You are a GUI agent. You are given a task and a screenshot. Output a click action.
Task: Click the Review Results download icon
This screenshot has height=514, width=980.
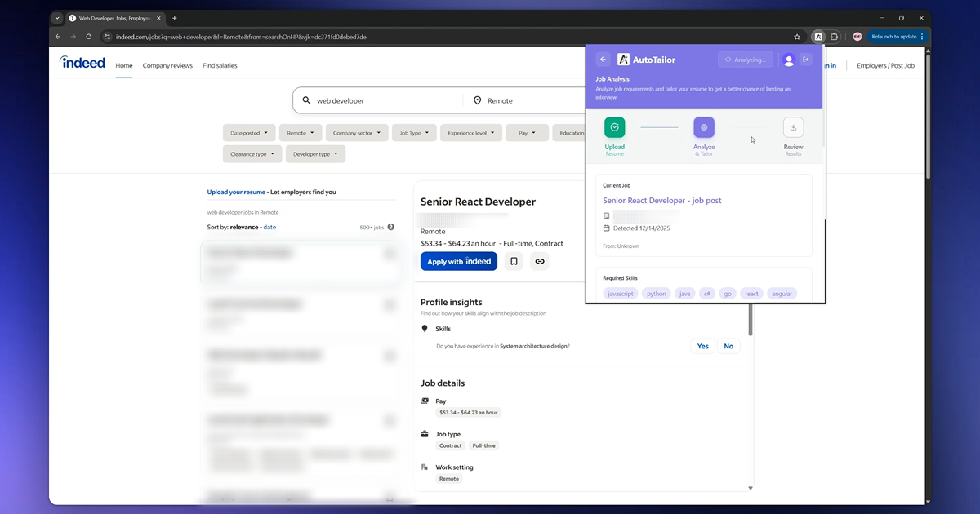792,127
